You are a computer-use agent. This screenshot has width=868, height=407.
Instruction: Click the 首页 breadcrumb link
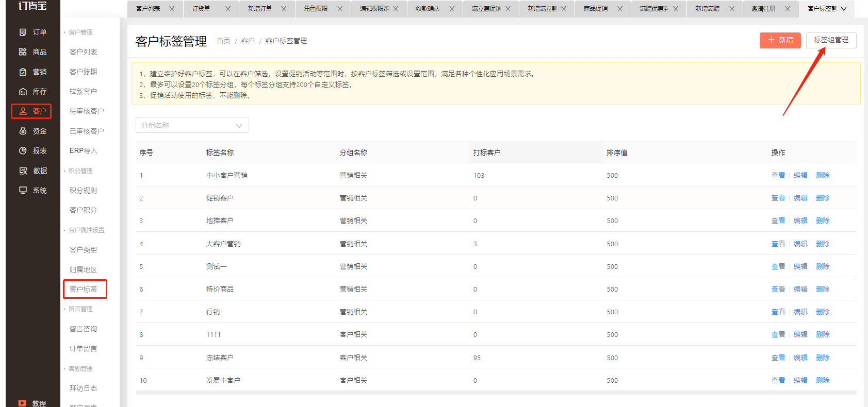(224, 41)
